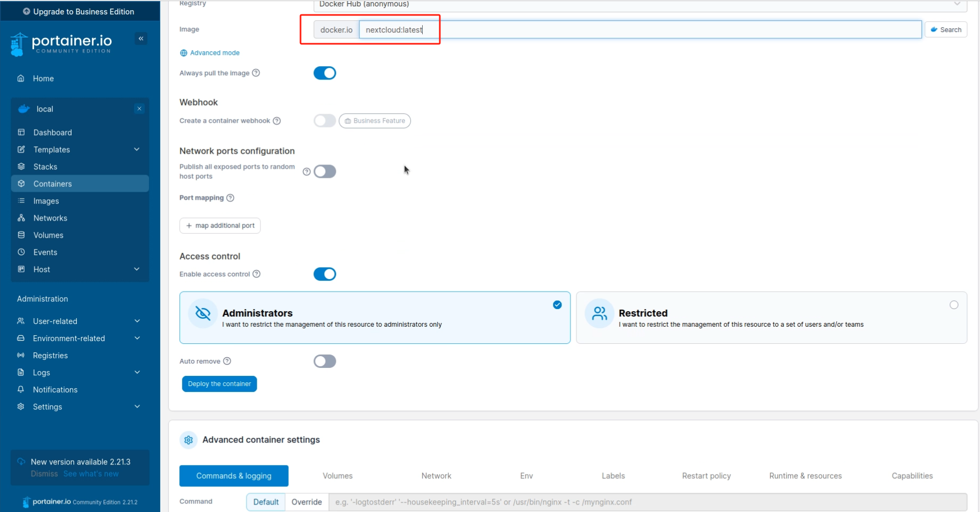The image size is (980, 512).
Task: Expand the Host submenu chevron
Action: coord(137,269)
